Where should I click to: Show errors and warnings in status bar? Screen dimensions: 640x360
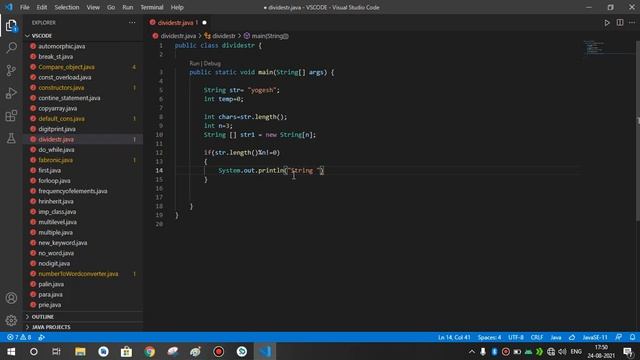(19, 338)
